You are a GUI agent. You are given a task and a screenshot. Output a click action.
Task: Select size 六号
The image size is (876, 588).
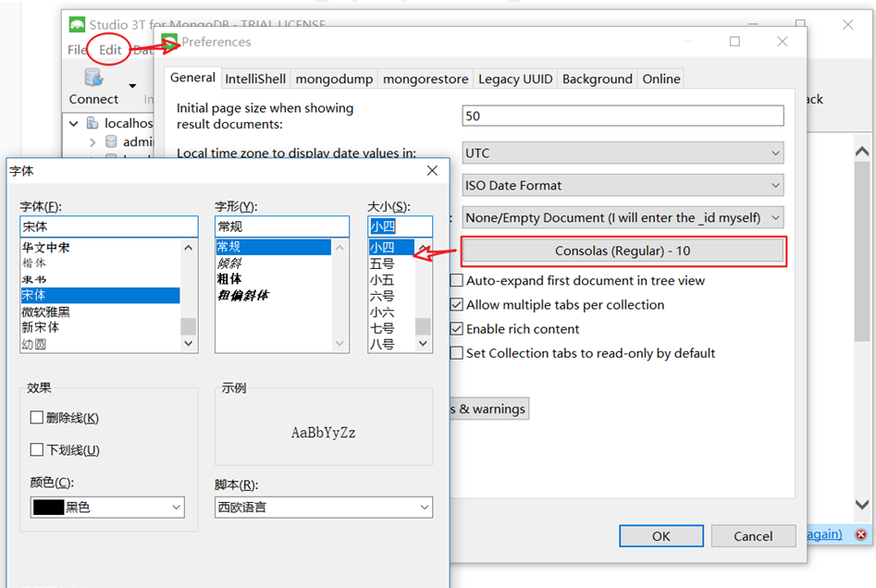point(391,296)
